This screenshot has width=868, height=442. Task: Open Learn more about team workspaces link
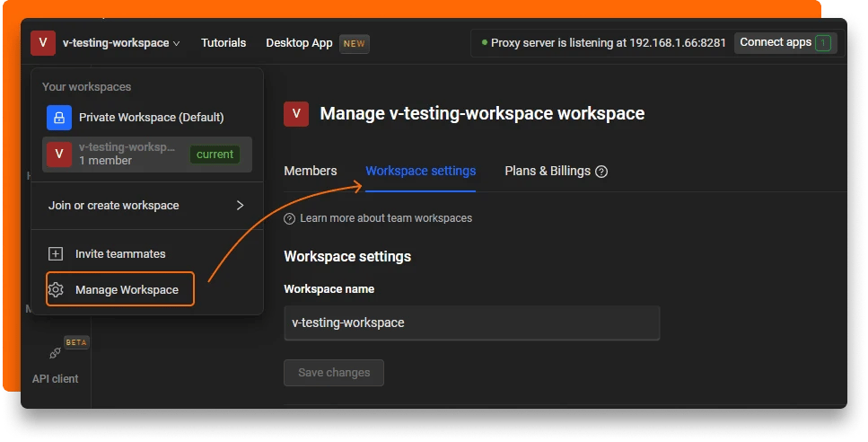(386, 218)
